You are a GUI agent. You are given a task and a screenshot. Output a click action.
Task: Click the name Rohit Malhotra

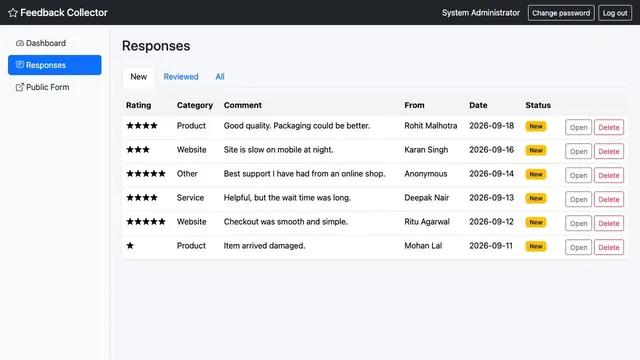coord(431,126)
